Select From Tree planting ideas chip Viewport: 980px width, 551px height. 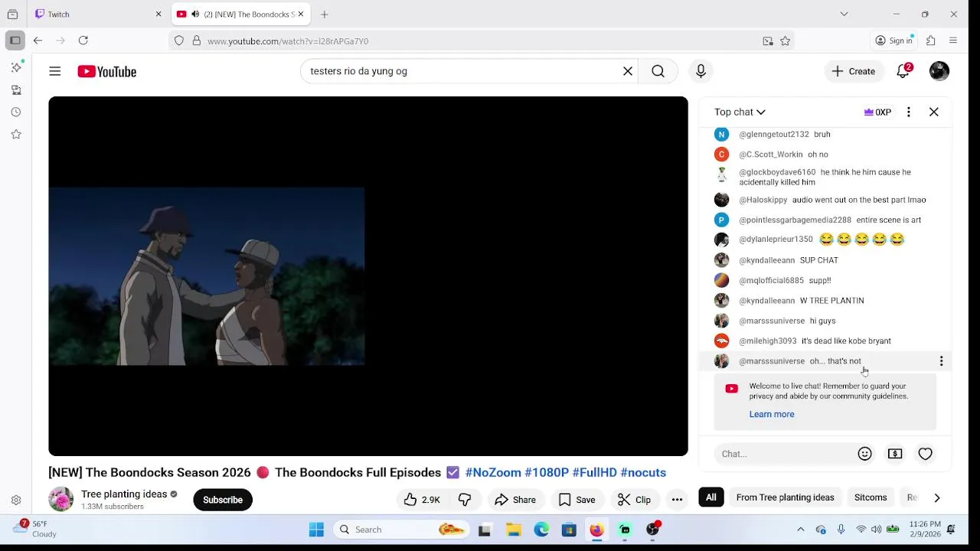click(785, 497)
